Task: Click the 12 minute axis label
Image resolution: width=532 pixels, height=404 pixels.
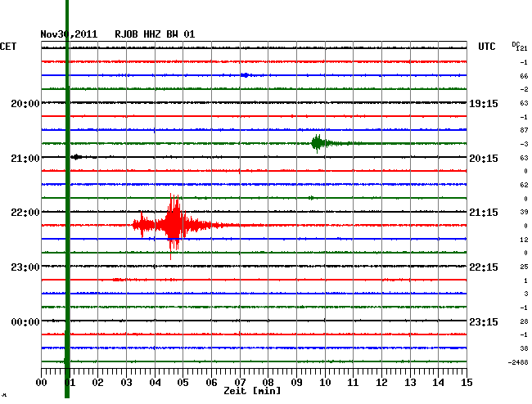Action: 381,383
